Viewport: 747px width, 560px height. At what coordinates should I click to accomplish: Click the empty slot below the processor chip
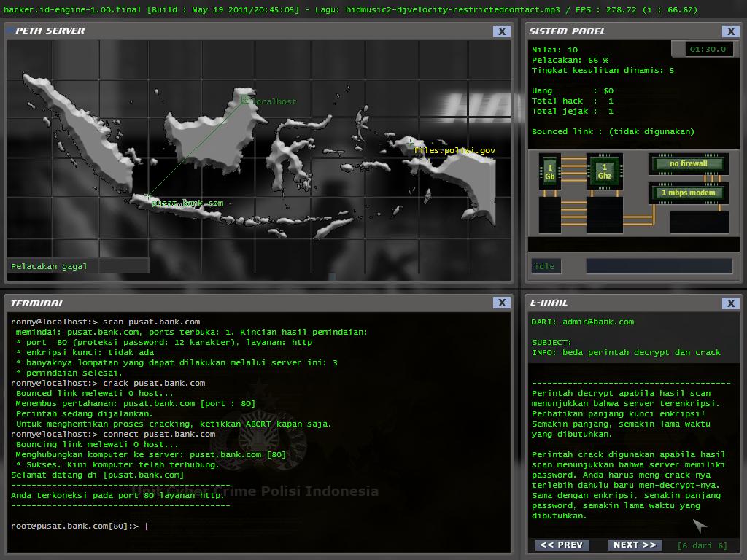click(604, 216)
